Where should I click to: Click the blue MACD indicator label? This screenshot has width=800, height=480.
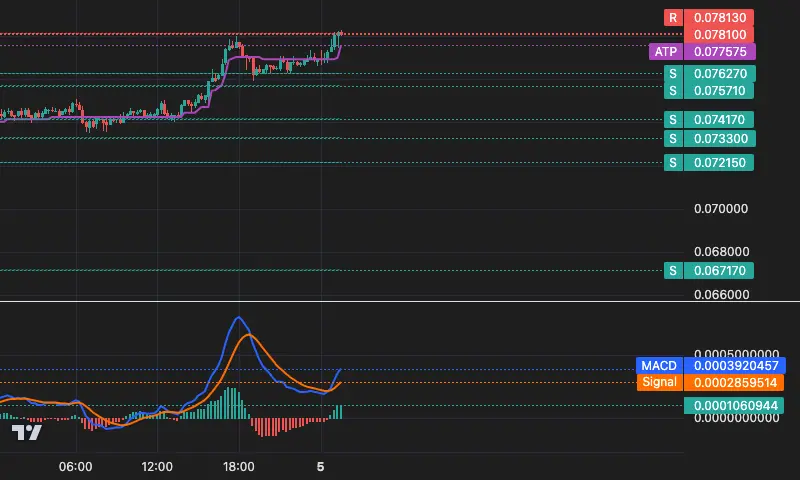tap(659, 366)
